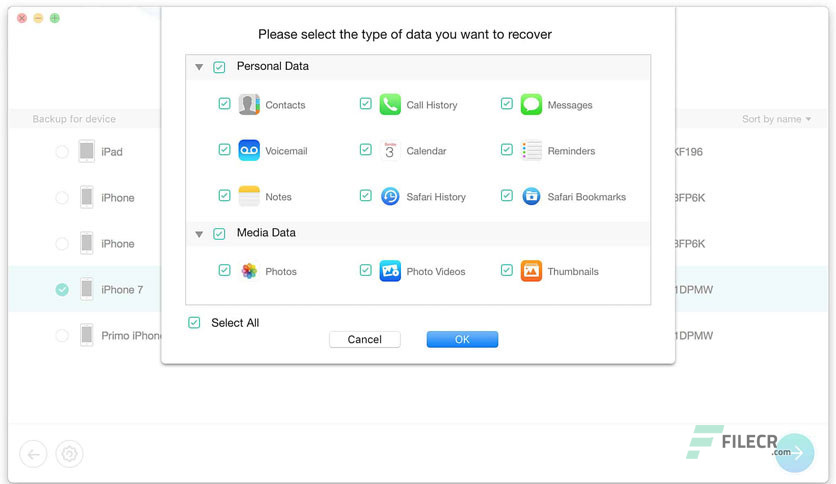Toggle the Voicemail checkbox
Image resolution: width=836 pixels, height=484 pixels.
[224, 149]
